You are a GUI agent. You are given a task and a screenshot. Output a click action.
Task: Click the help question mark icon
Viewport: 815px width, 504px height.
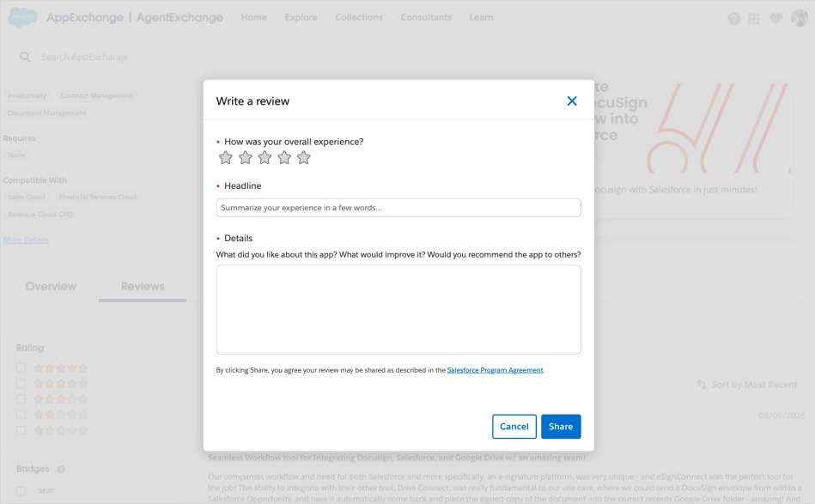(x=734, y=19)
